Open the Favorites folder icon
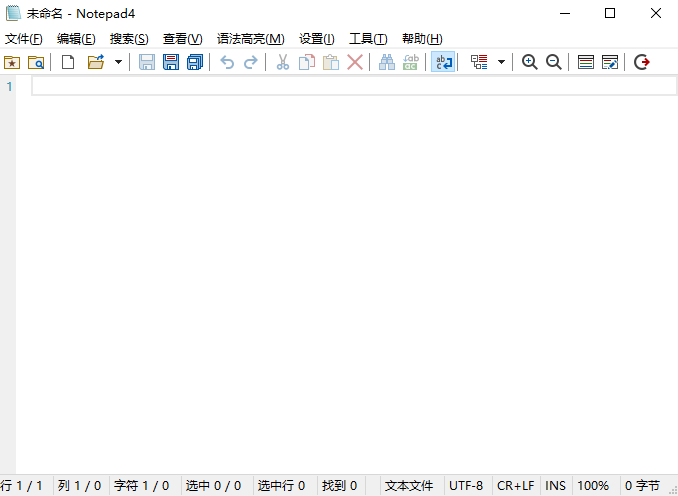 (12, 62)
